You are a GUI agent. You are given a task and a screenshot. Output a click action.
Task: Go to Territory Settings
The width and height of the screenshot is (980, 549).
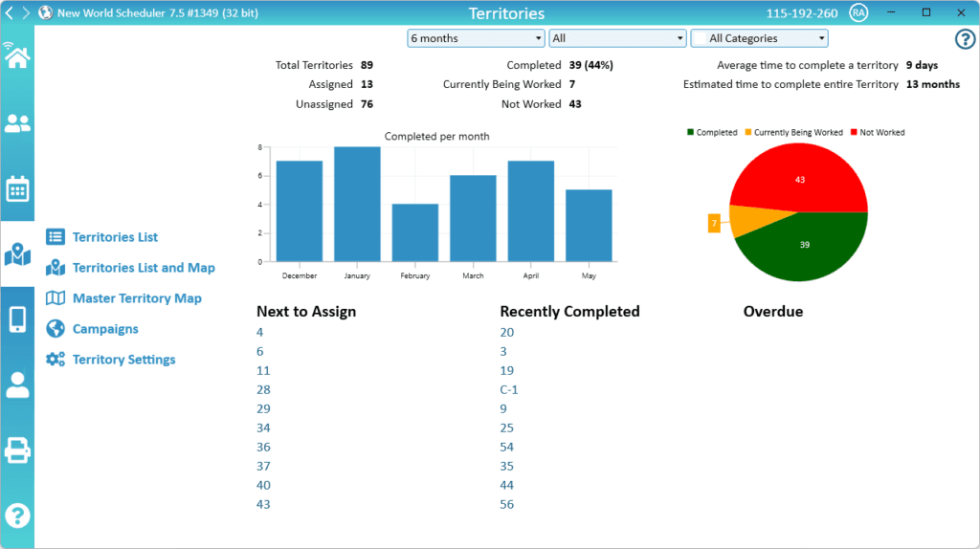tap(123, 360)
